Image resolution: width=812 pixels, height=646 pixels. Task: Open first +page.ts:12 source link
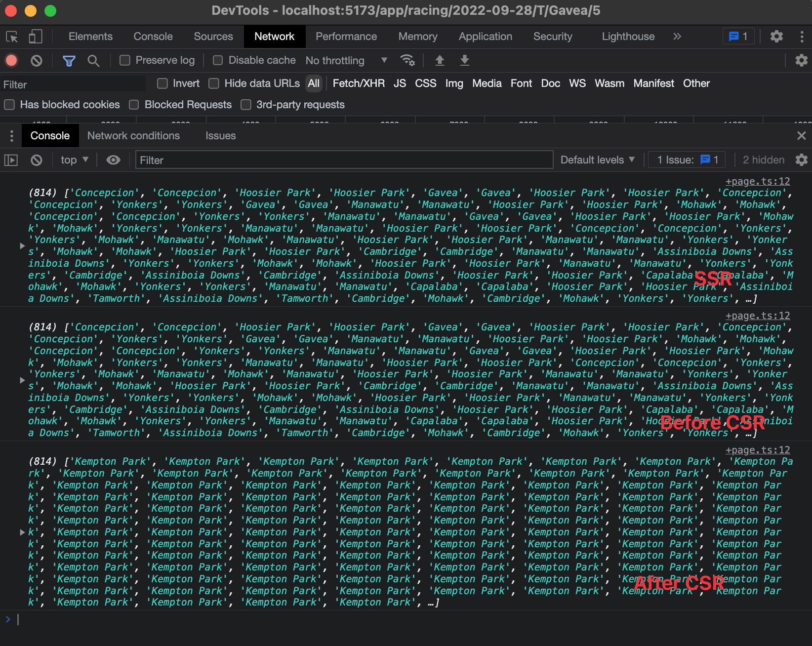(758, 181)
